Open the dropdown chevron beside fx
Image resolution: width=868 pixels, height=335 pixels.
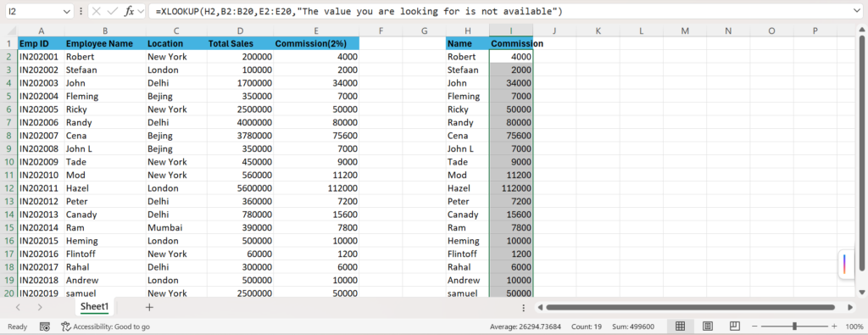[140, 11]
